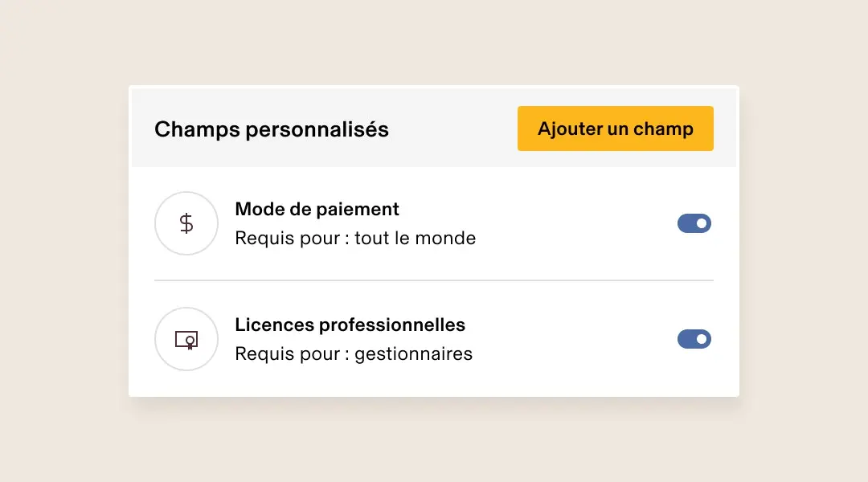Screen dimensions: 868x482
Task: Select the Licences professionnelles title text
Action: [x=350, y=325]
